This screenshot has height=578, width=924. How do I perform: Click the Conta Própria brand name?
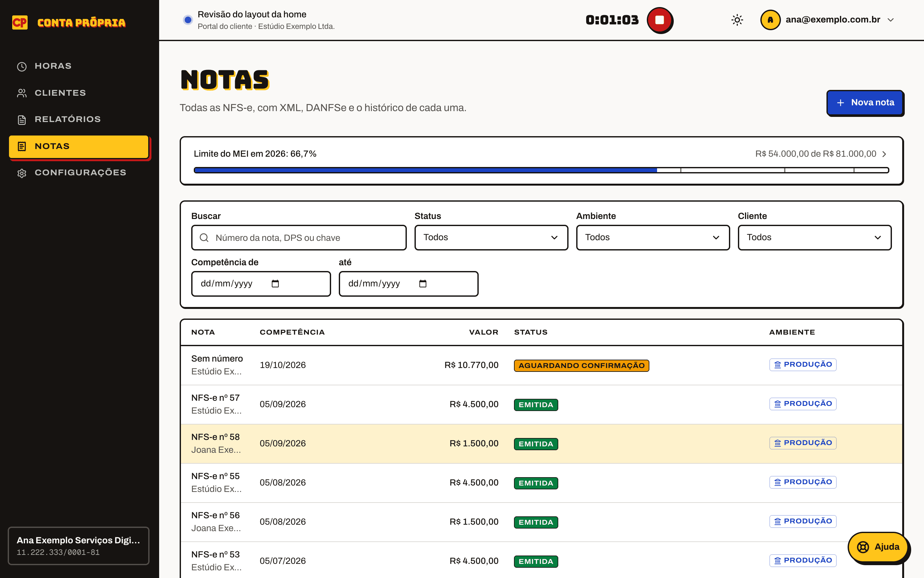coord(81,22)
